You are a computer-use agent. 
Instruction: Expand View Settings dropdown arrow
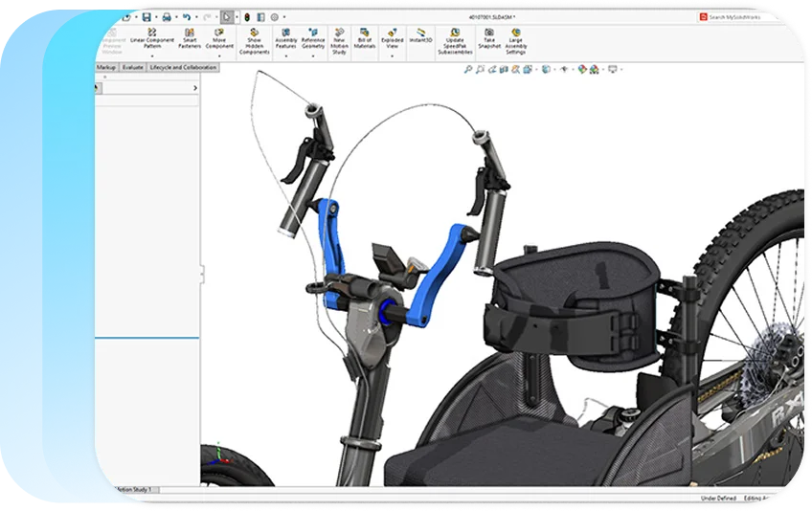620,69
